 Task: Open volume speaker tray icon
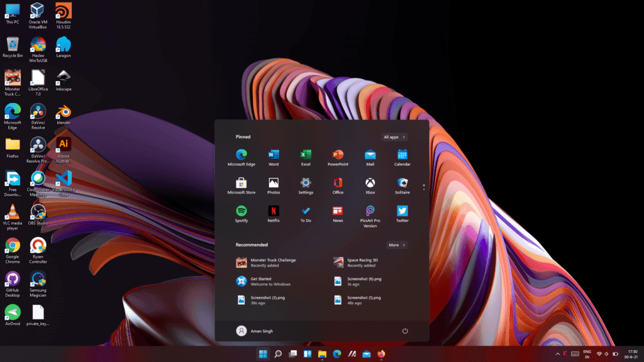[x=607, y=354]
